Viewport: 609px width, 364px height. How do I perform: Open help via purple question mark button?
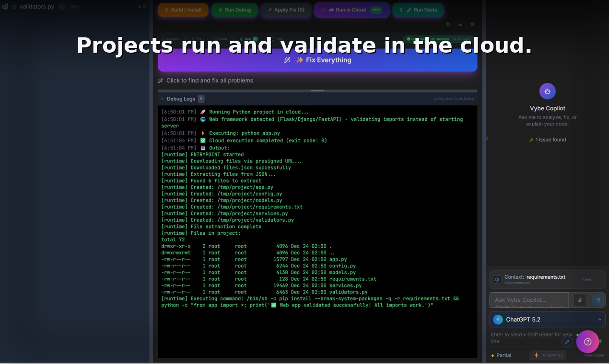587,341
